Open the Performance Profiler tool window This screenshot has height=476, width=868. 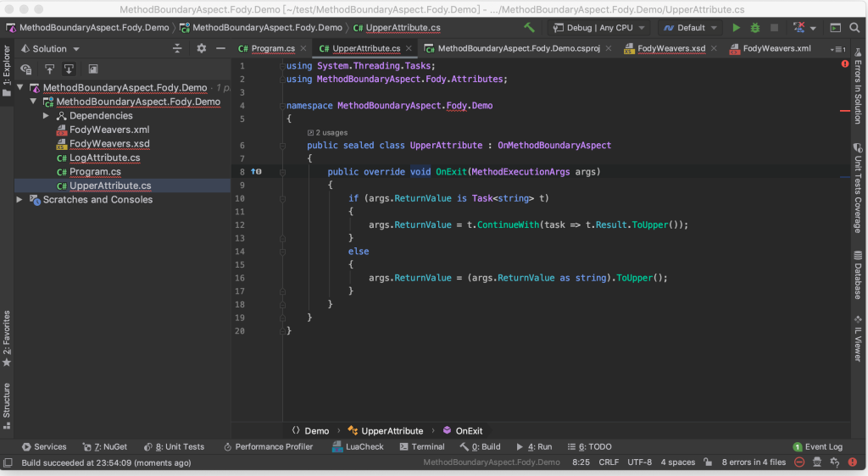(x=269, y=446)
